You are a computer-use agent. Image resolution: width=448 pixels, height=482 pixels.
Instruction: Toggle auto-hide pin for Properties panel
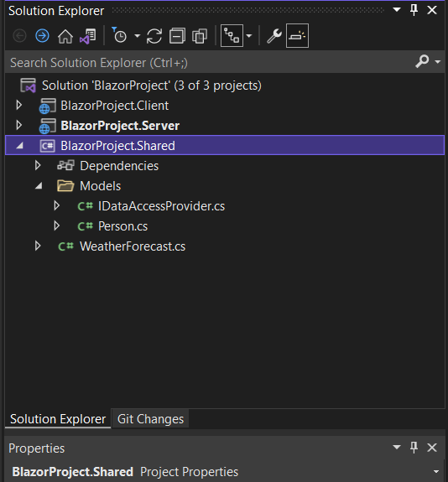click(414, 448)
